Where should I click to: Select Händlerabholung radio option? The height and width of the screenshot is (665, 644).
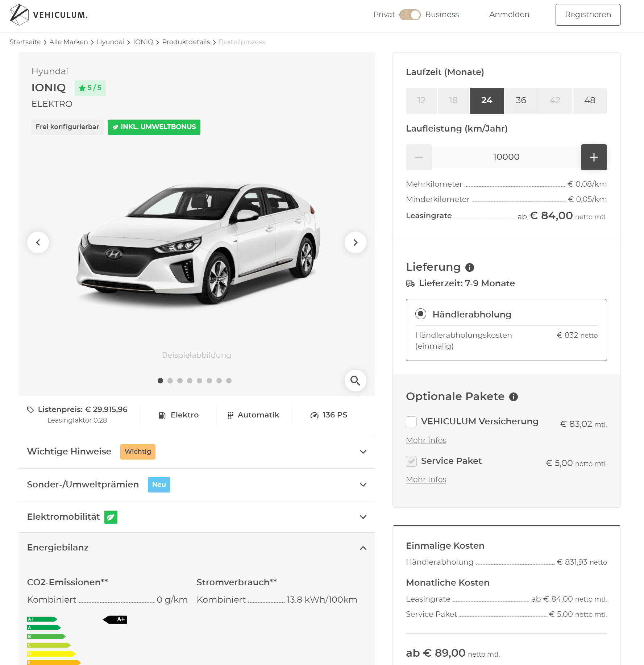tap(421, 314)
